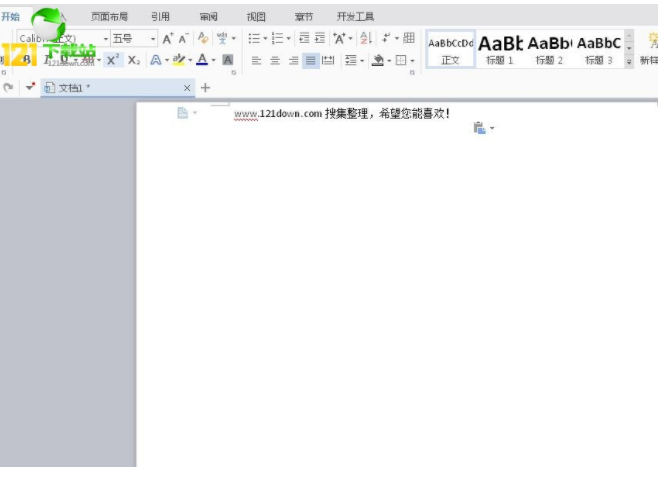Apply the 正文 style
Image resolution: width=667 pixels, height=482 pixels.
[450, 48]
